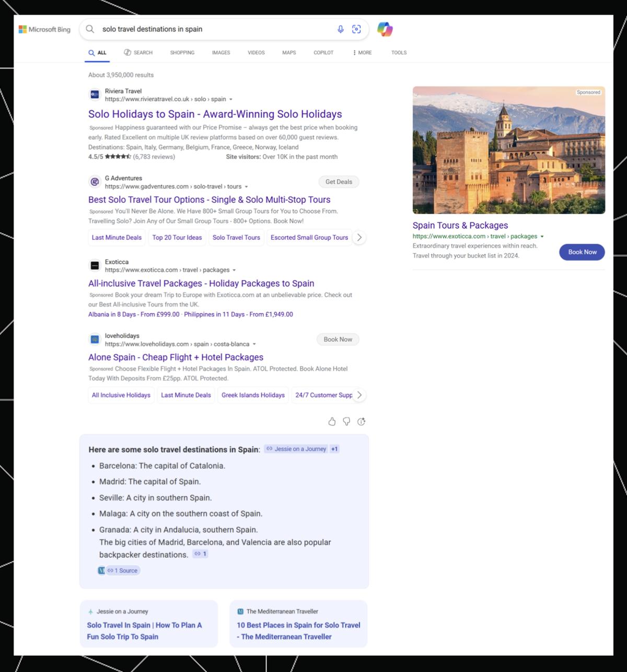Open the More menu in search tabs
Screen dimensions: 627x672
click(362, 53)
